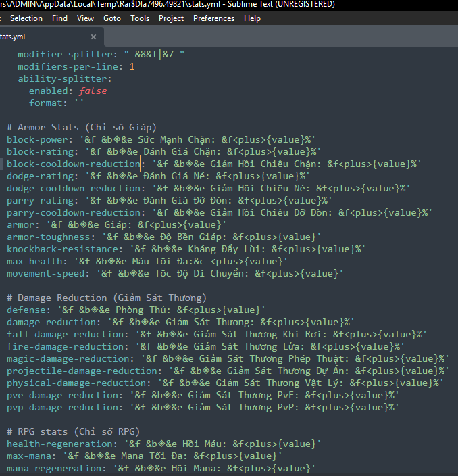Open the View menu
The height and width of the screenshot is (476, 458).
[x=86, y=18]
